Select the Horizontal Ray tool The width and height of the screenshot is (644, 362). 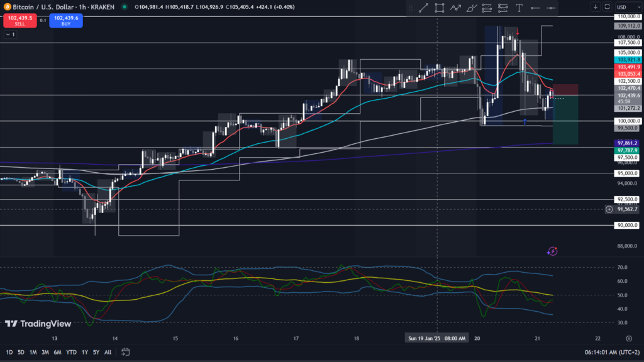coord(535,8)
